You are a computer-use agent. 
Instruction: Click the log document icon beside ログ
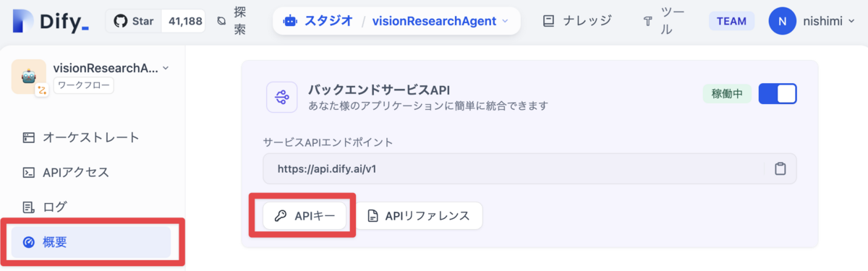[29, 207]
